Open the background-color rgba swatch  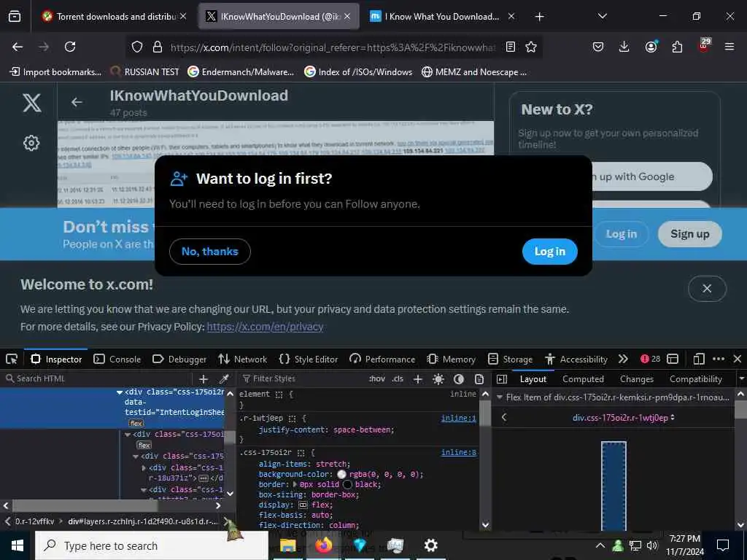point(341,474)
